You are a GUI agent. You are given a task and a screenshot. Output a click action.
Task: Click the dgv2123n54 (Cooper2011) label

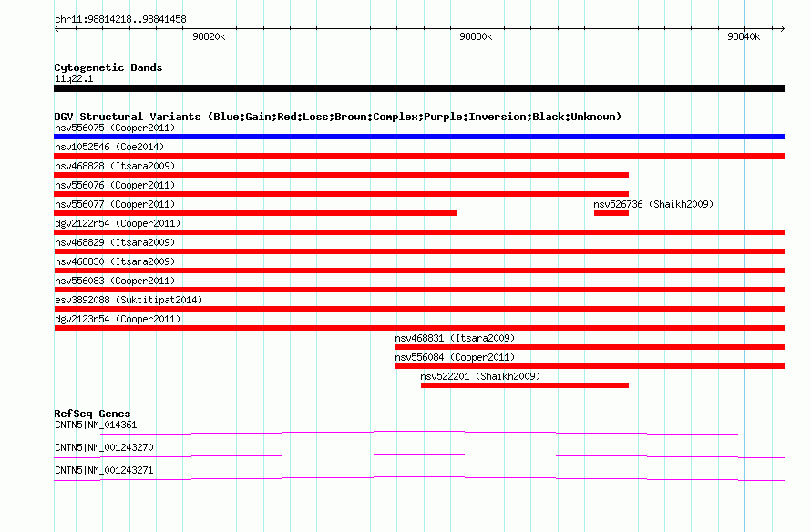point(118,319)
